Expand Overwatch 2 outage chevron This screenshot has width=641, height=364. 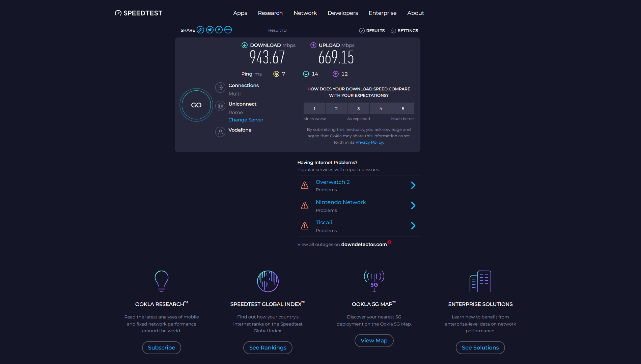pyautogui.click(x=413, y=185)
